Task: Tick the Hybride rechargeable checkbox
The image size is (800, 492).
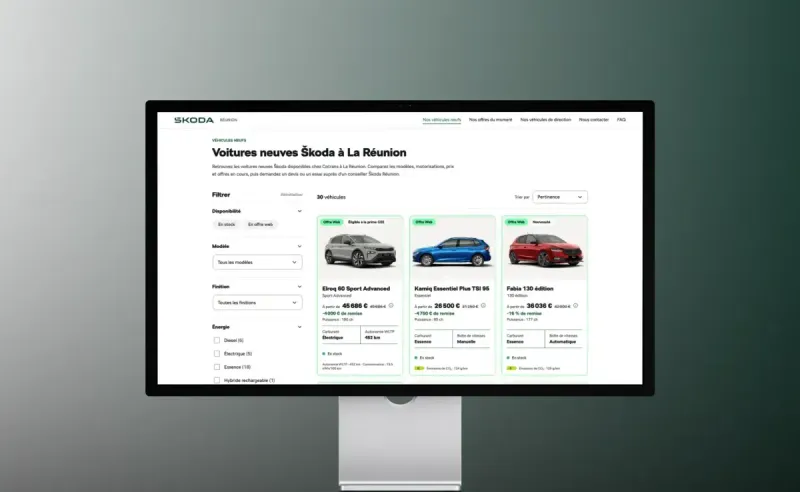Action: 217,380
